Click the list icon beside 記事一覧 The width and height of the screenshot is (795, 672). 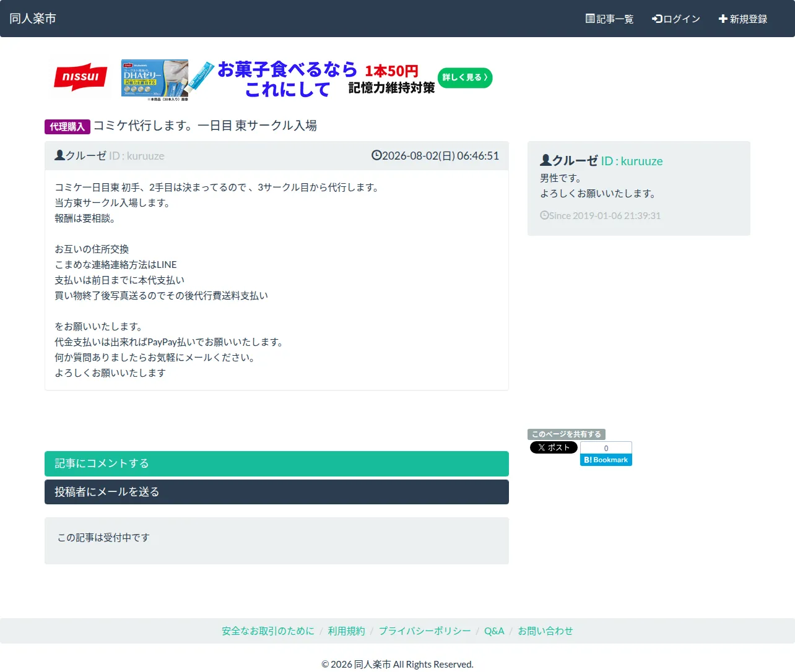[x=590, y=19]
